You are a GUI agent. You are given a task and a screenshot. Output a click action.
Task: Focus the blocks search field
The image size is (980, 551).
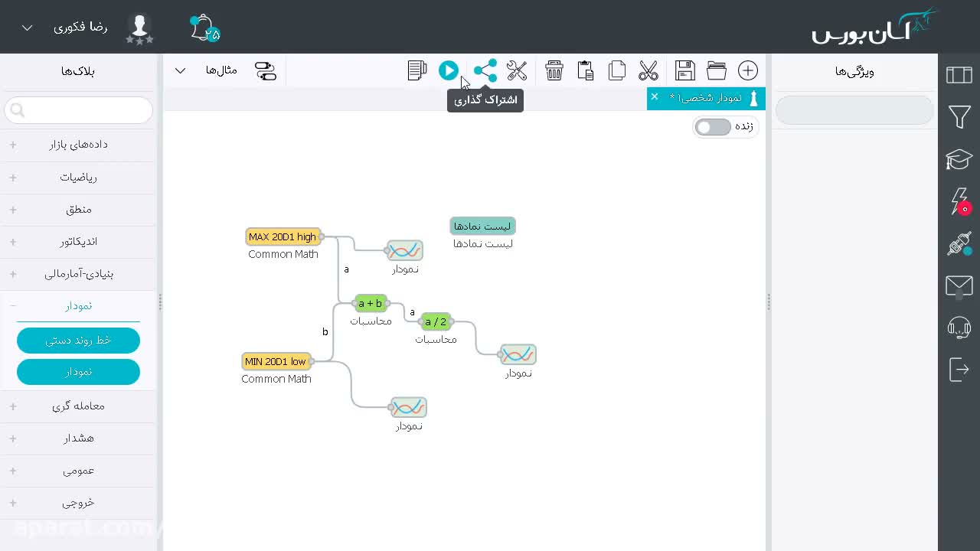pos(78,110)
